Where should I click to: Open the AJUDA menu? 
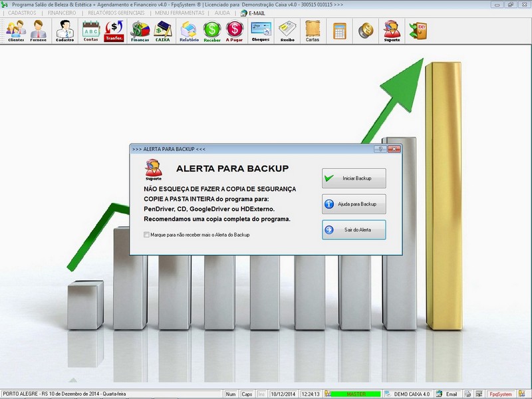click(x=222, y=13)
